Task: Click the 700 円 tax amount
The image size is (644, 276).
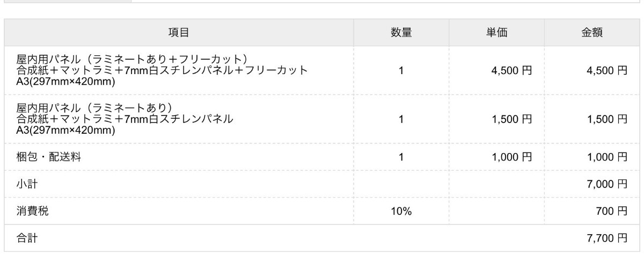Action: pos(611,212)
